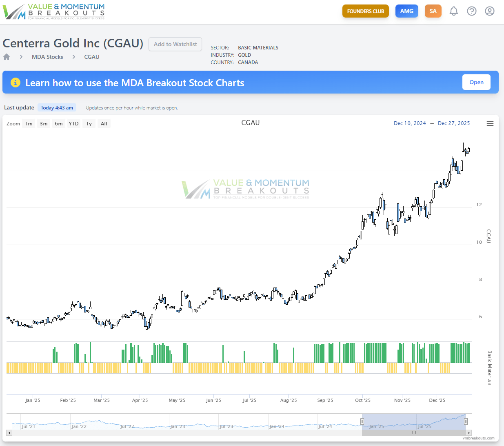Screen dimensions: 504x446
Task: Open the start date Dec 10, 2024 picker
Action: point(409,123)
